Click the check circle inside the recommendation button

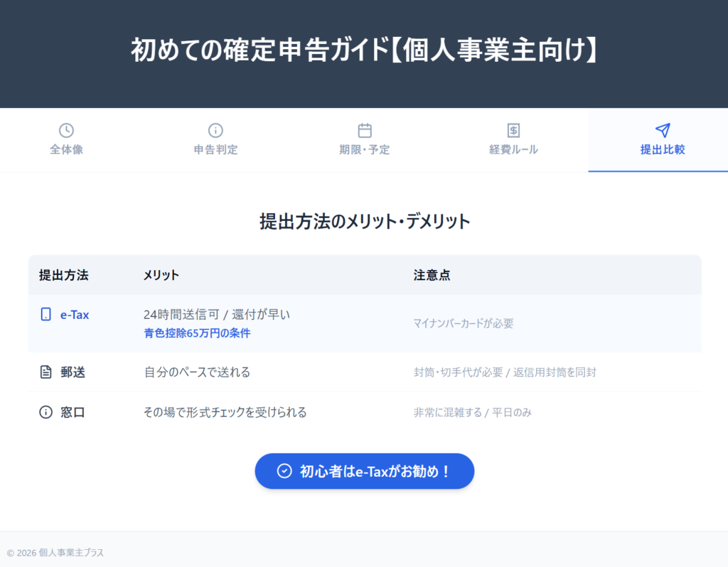[284, 470]
